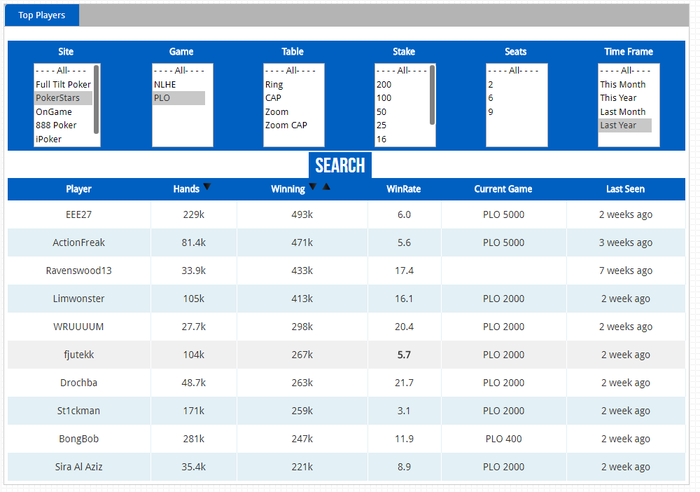This screenshot has height=492, width=700.
Task: Click the SEARCH button
Action: point(340,165)
